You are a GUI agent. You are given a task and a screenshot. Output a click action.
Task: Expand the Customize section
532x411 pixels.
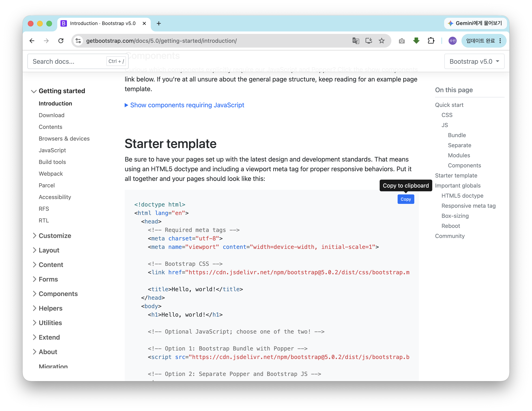pyautogui.click(x=52, y=236)
